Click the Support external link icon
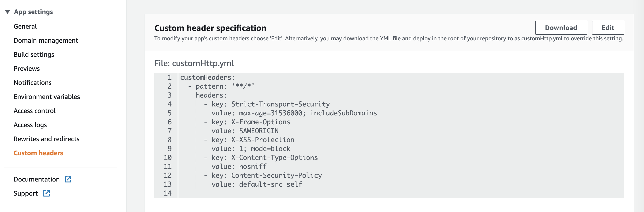 tap(46, 193)
